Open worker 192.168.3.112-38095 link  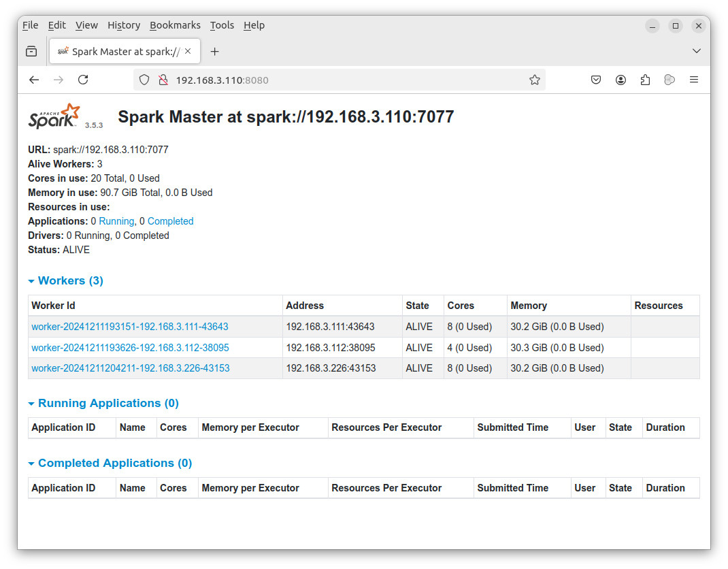[x=130, y=347]
